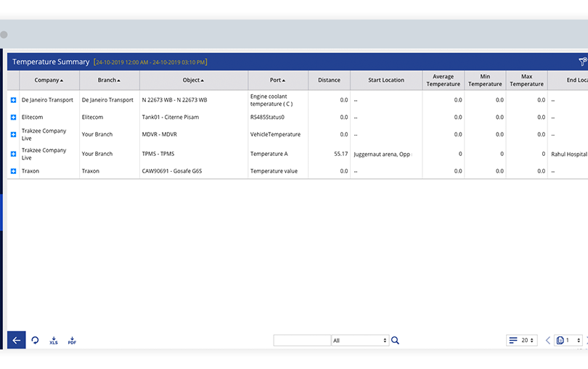
Task: Click the back arrow button
Action: (16, 340)
